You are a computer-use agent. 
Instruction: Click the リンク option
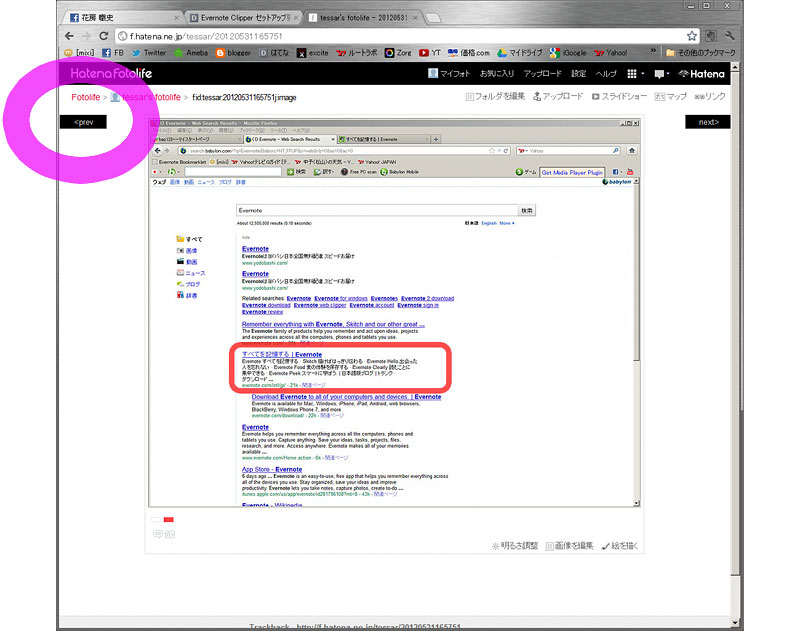[710, 96]
